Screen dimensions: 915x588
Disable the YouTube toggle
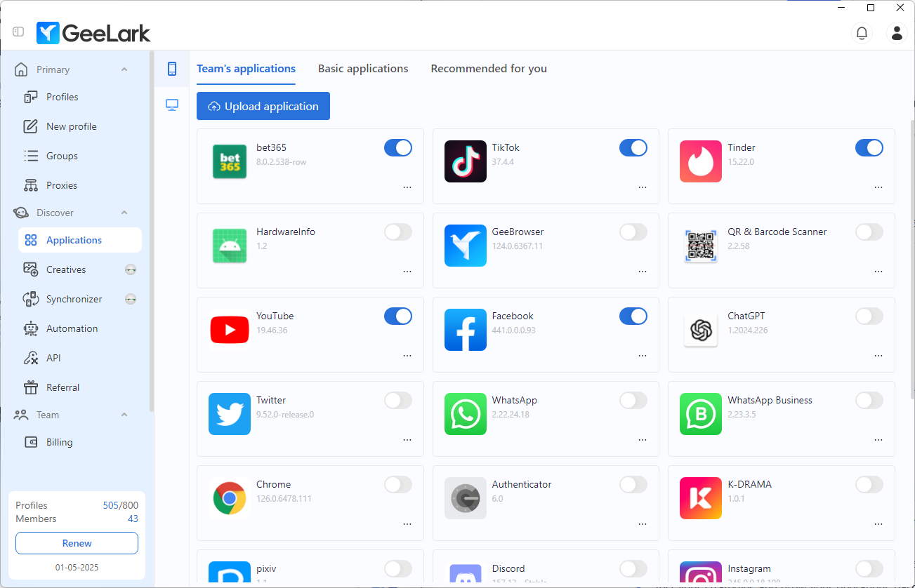click(x=398, y=316)
